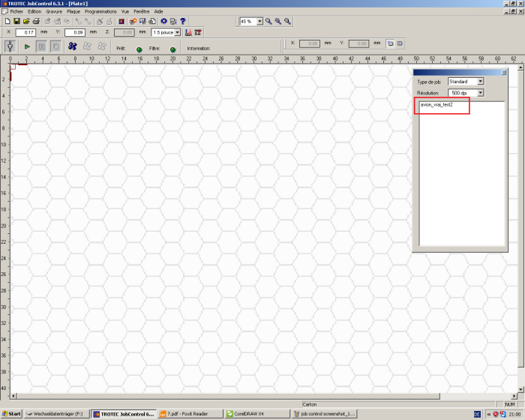Click the vertical scrollbar down arrow
Screen dimensions: 525x420
click(520, 389)
